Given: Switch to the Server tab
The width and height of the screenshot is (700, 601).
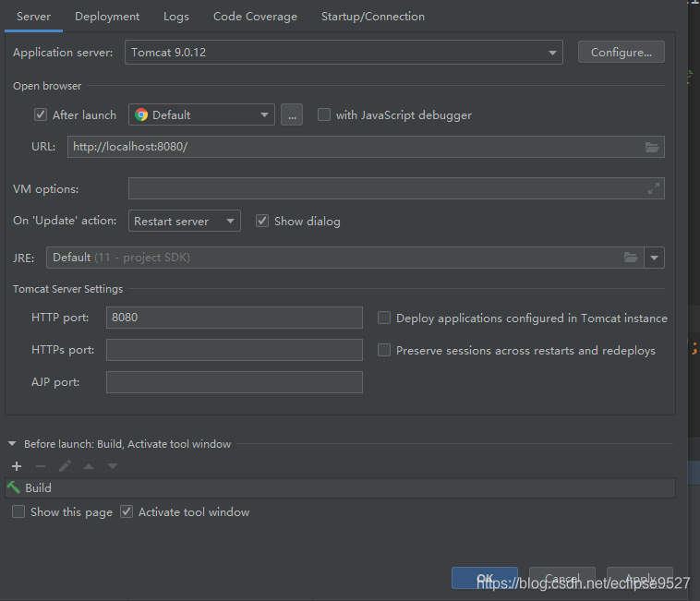Looking at the screenshot, I should click(33, 17).
